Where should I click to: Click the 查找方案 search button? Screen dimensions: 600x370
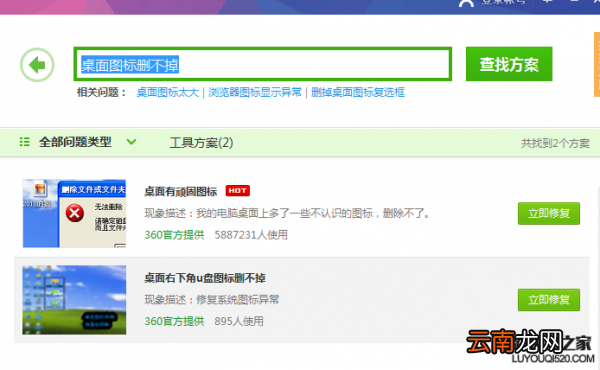509,64
